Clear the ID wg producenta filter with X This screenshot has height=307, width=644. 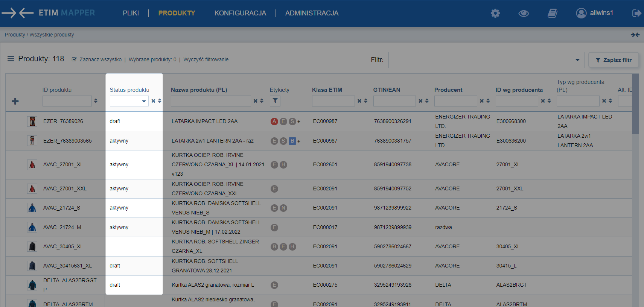543,101
